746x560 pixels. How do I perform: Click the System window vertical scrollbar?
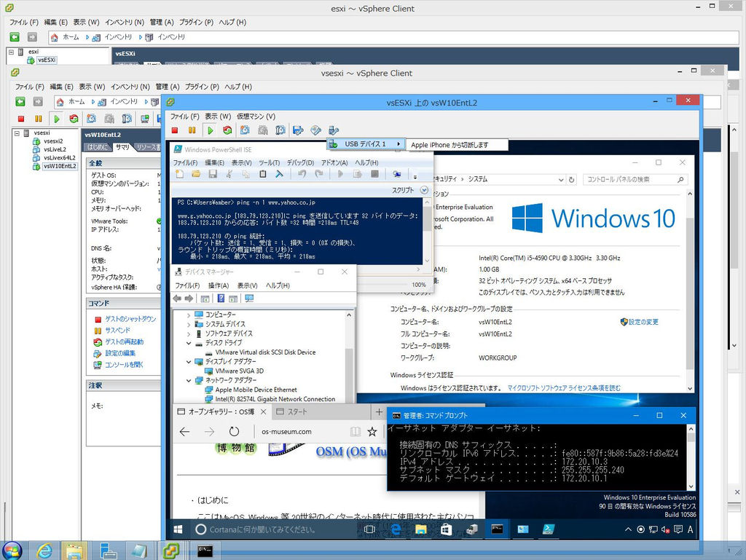click(x=690, y=291)
